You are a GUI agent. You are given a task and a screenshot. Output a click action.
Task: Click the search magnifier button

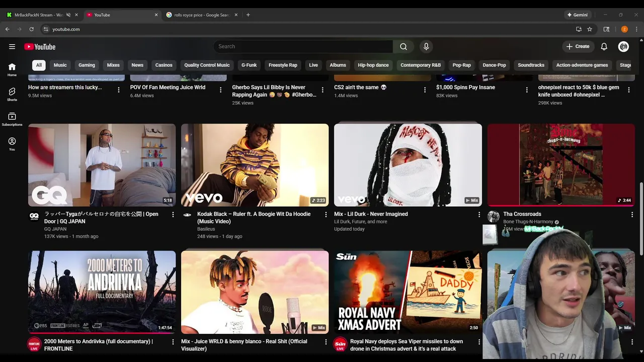(x=404, y=47)
